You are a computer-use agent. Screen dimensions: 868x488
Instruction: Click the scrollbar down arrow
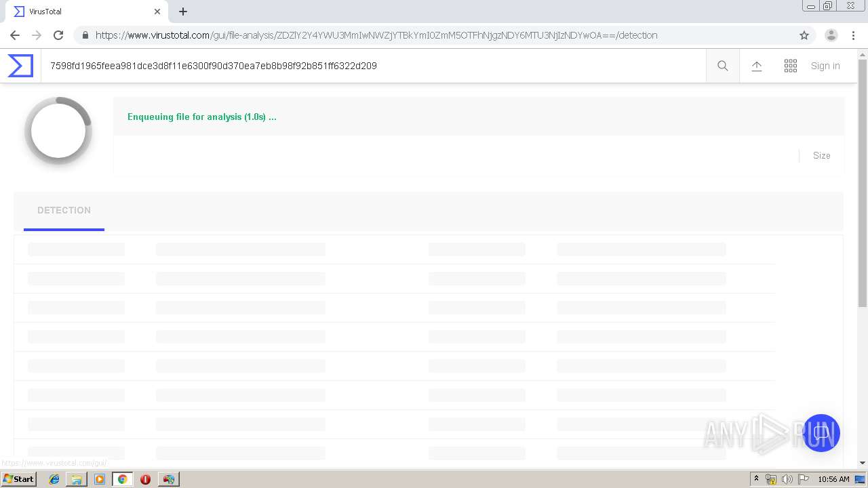point(863,463)
